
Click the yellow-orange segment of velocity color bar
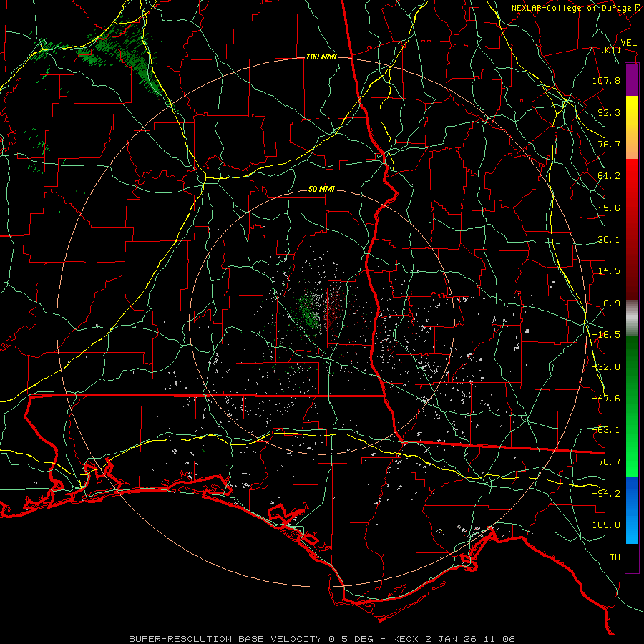point(632,127)
